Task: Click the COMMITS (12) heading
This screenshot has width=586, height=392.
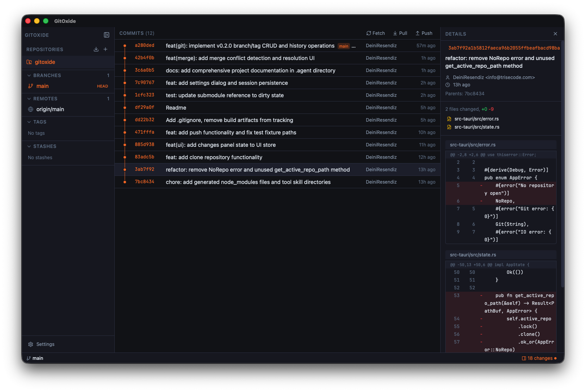Action: (x=137, y=33)
